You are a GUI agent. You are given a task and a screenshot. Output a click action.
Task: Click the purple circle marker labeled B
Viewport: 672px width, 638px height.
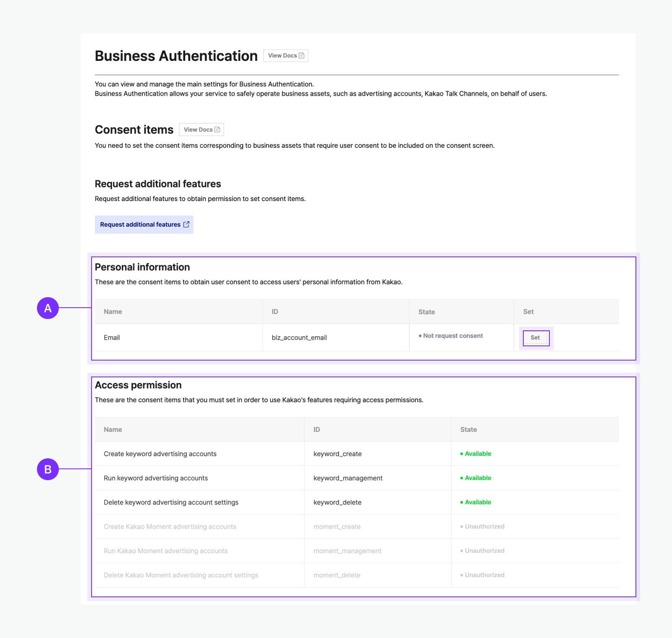pos(48,469)
